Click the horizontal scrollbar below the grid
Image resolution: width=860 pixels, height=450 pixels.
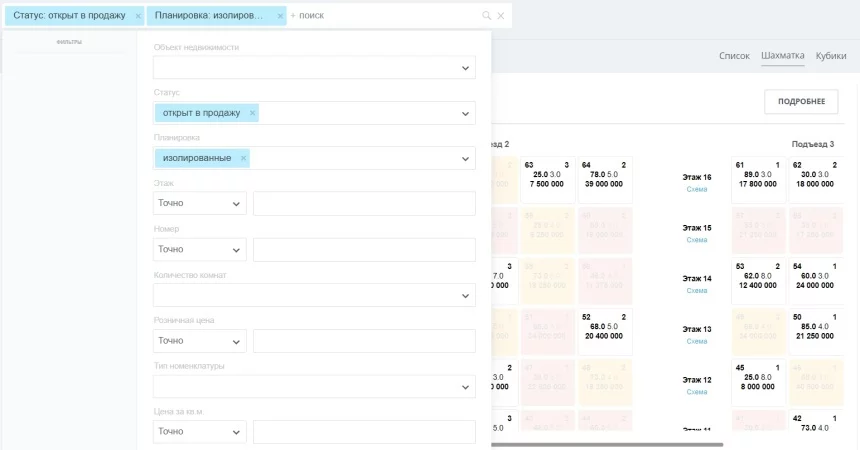click(x=607, y=445)
